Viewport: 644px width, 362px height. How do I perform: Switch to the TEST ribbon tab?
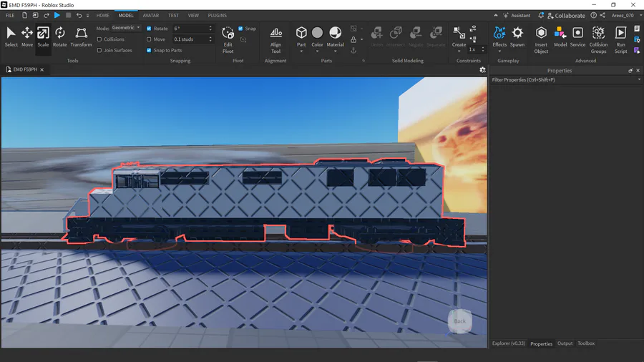tap(173, 16)
